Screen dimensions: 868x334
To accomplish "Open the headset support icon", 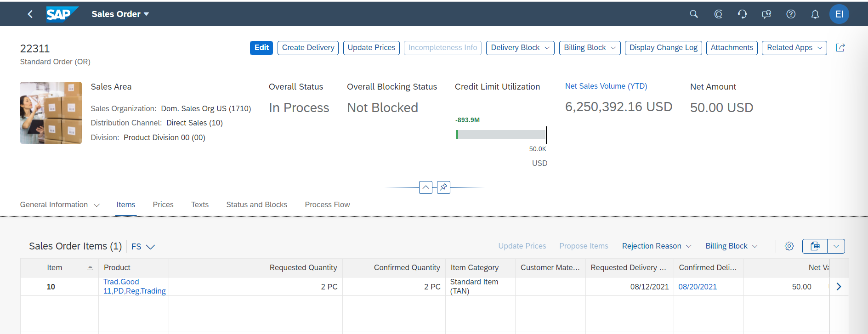I will click(742, 14).
